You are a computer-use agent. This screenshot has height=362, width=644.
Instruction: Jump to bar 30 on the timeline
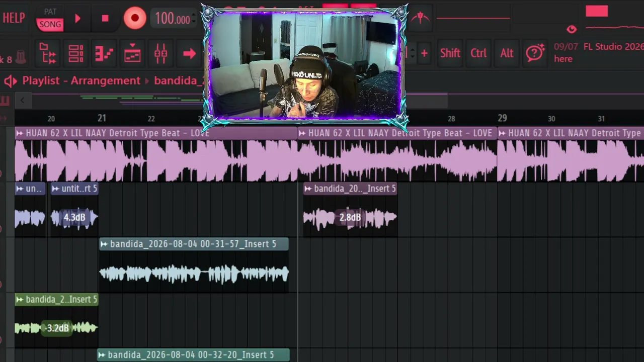pos(551,119)
